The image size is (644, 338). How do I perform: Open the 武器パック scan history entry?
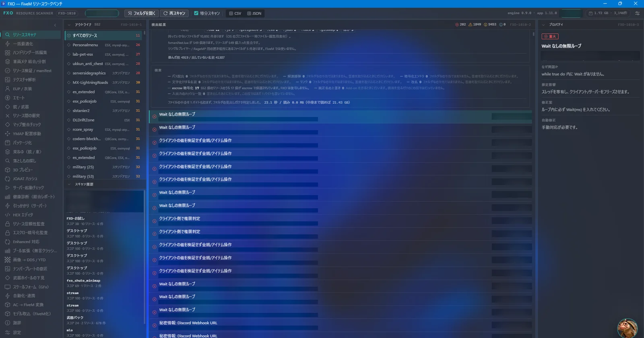coord(104,320)
